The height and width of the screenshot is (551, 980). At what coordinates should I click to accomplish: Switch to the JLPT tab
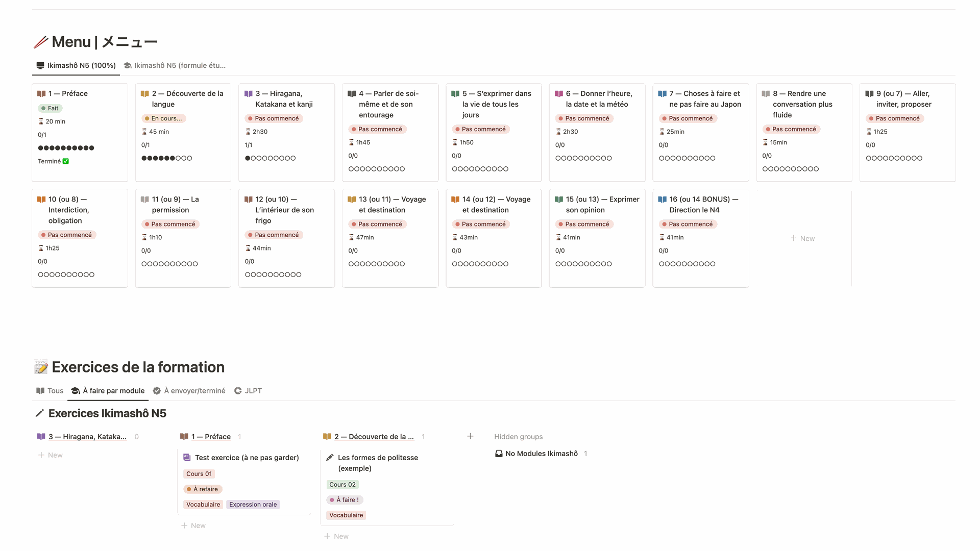[248, 391]
